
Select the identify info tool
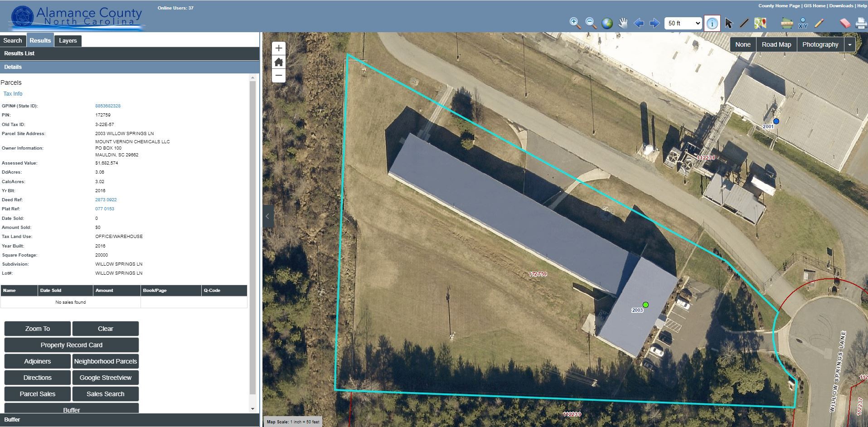point(712,23)
